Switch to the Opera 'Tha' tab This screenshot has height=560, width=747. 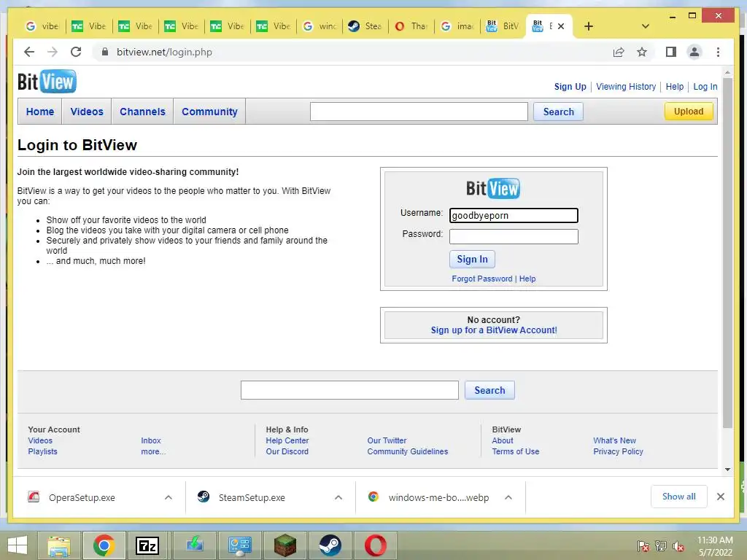[x=411, y=26]
